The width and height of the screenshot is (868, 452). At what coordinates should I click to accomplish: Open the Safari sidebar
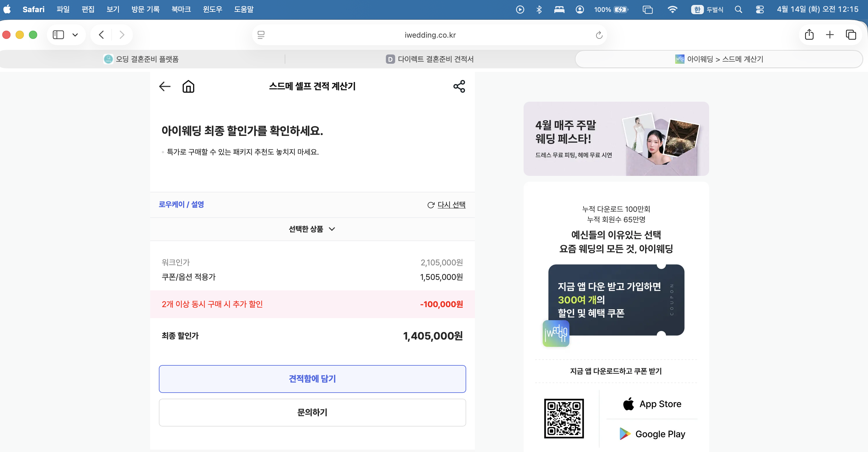point(58,34)
